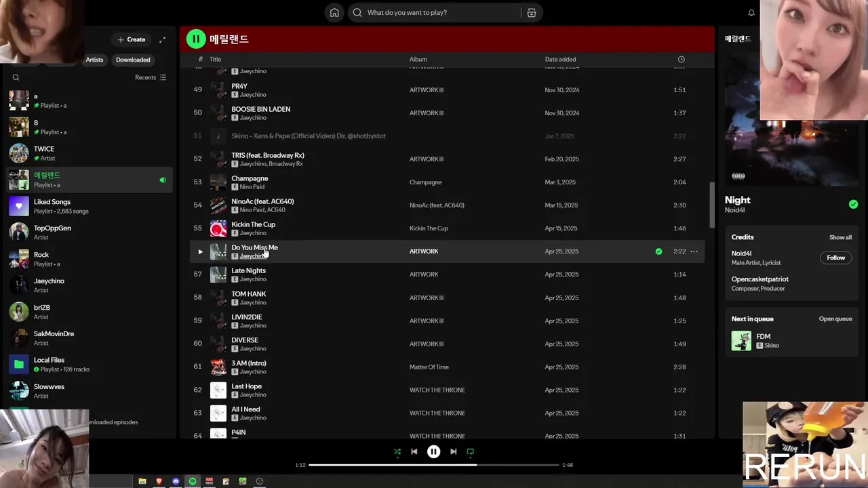Open Jaeychino artist in library

pyautogui.click(x=90, y=285)
